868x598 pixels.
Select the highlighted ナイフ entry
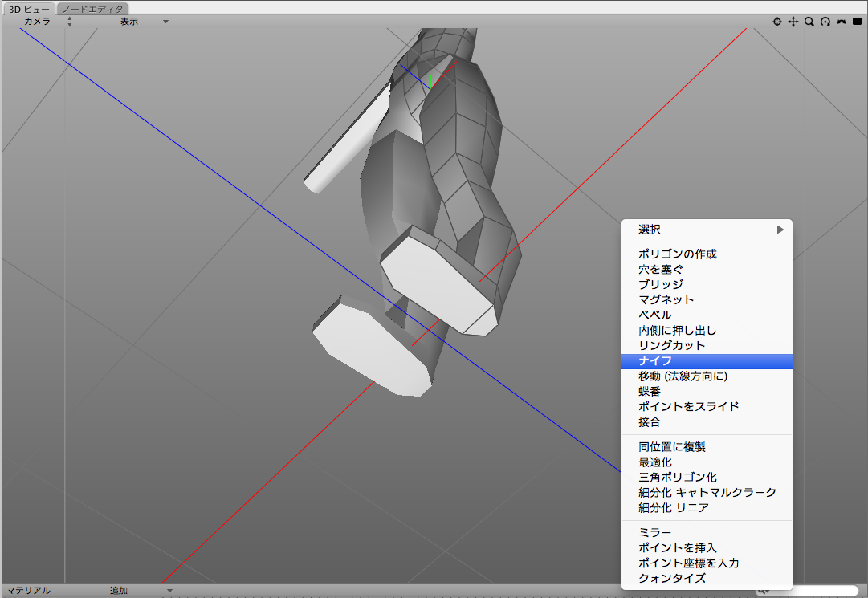pos(707,361)
